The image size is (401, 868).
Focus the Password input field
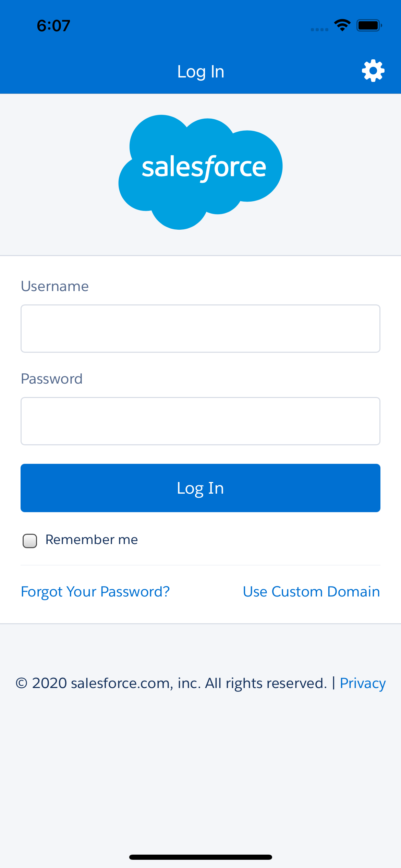click(x=200, y=421)
